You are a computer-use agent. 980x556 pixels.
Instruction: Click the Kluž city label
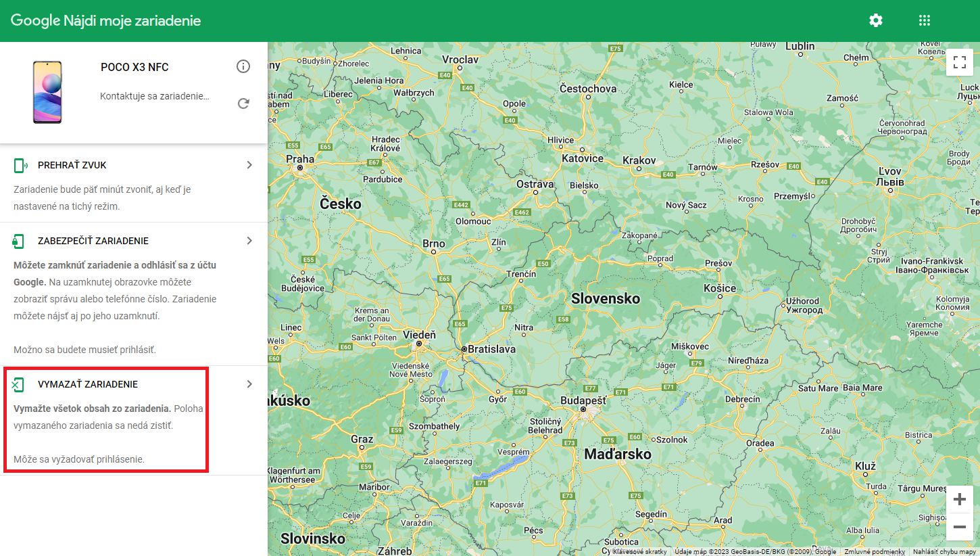[865, 467]
